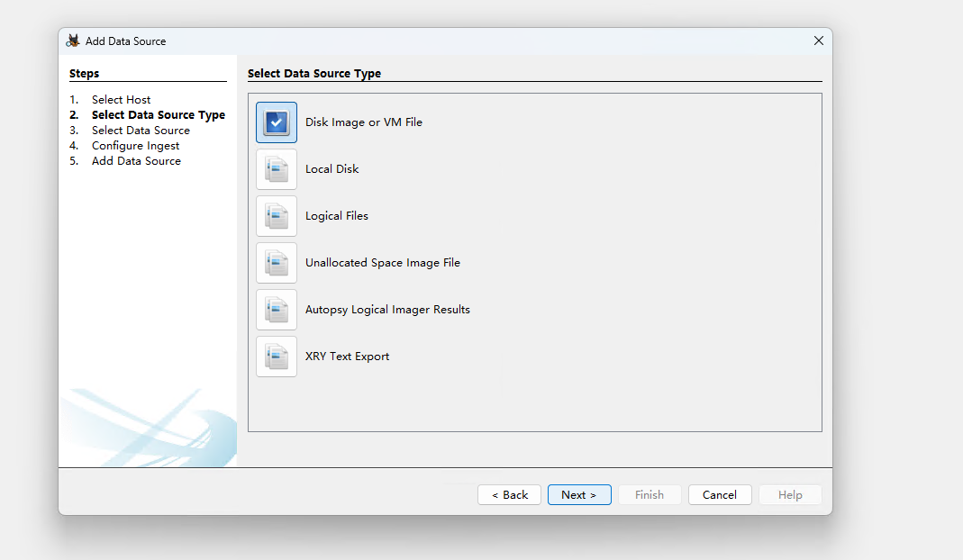Choose the Autopsy Logical Imager Results icon
The width and height of the screenshot is (963, 560).
(x=277, y=310)
